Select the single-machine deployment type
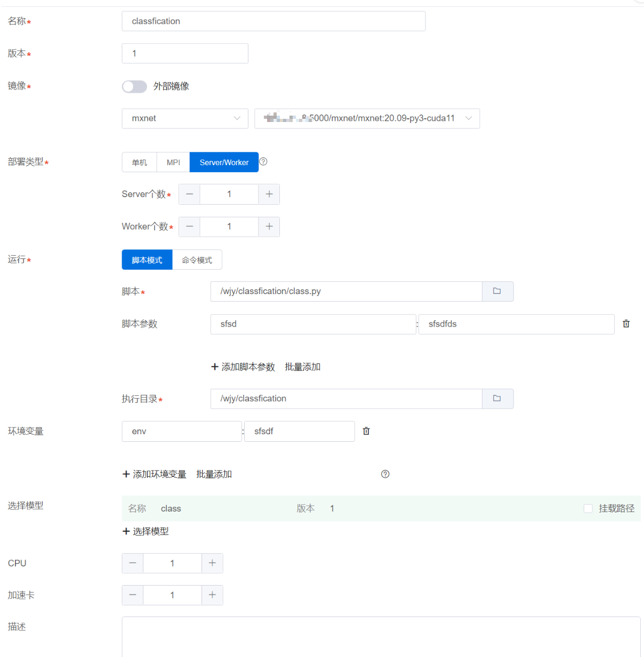Viewport: 644px width, 657px height. pos(139,163)
